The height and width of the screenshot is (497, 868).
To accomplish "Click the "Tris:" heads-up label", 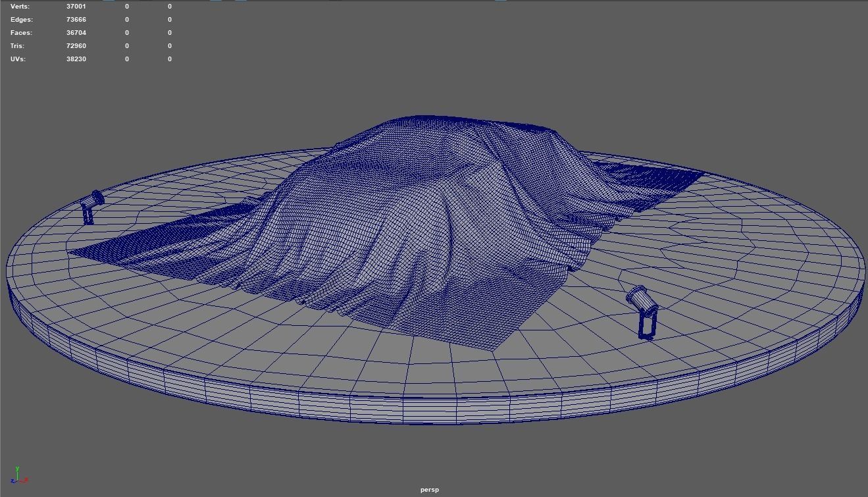I will [x=17, y=46].
